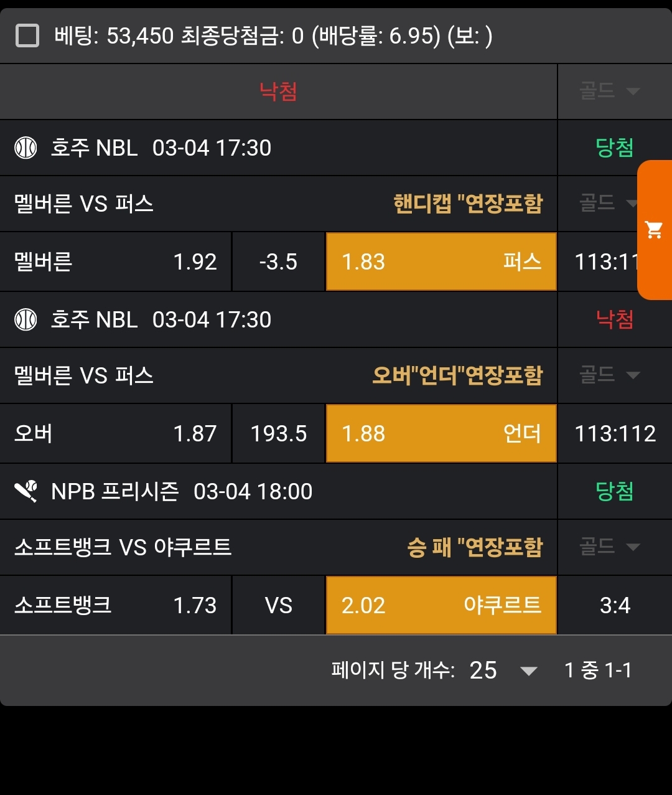Open the page size dropdown showing 25

(503, 670)
